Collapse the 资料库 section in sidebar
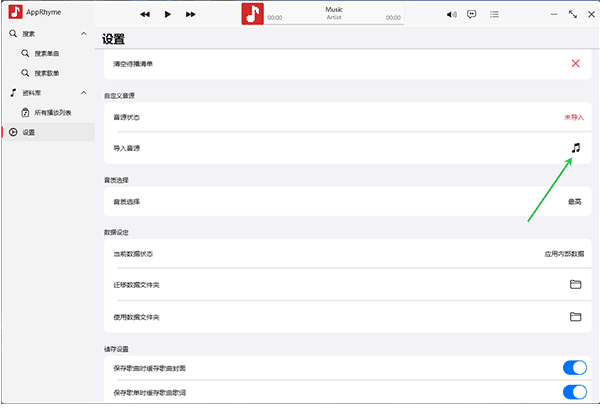 click(84, 92)
